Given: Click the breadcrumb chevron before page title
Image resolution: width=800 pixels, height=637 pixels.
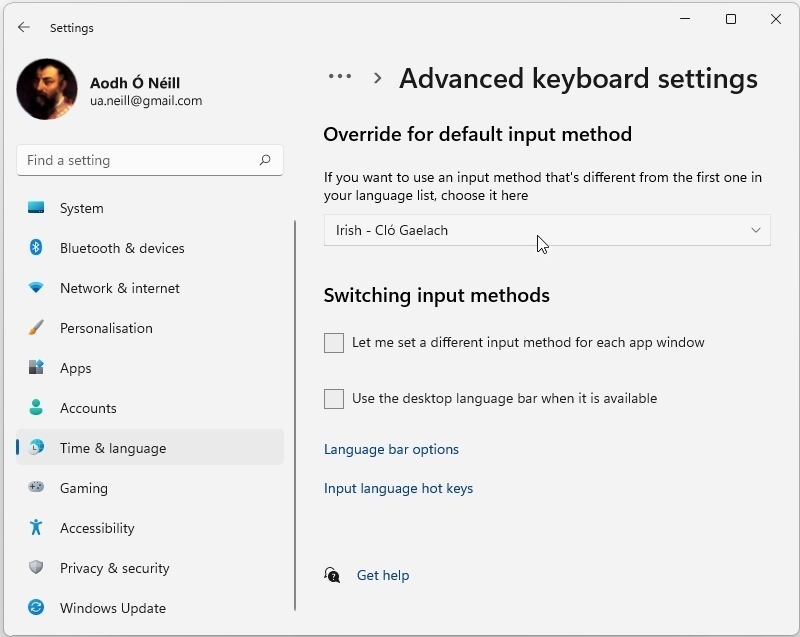Looking at the screenshot, I should [377, 78].
